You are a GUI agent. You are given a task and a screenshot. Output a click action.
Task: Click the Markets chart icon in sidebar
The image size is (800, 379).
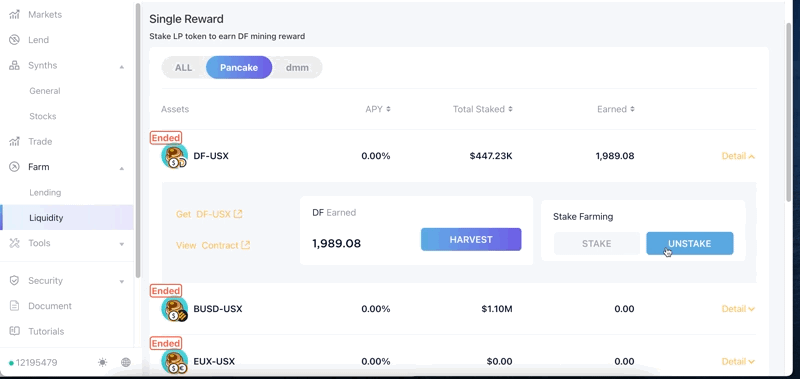coord(14,15)
